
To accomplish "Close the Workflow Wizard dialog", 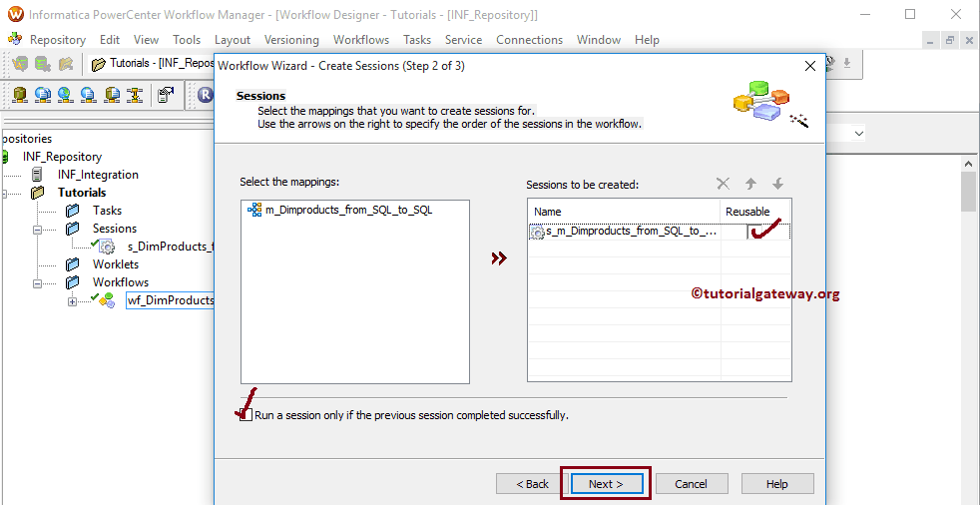I will pyautogui.click(x=810, y=66).
